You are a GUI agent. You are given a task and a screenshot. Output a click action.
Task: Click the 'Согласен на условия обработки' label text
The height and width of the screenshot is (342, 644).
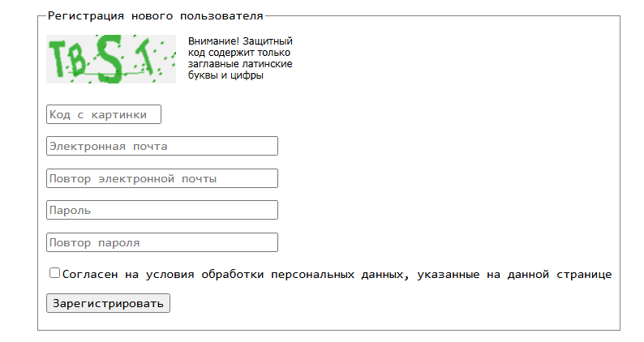point(162,275)
